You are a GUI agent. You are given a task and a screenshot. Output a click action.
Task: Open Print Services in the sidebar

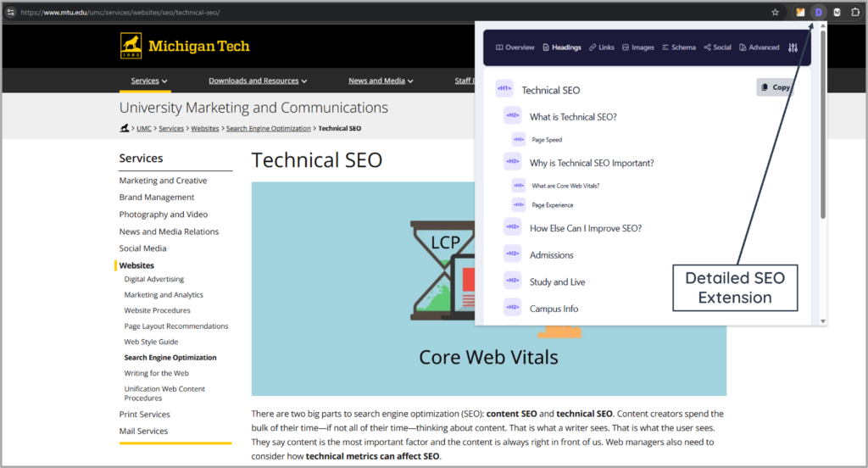tap(144, 415)
